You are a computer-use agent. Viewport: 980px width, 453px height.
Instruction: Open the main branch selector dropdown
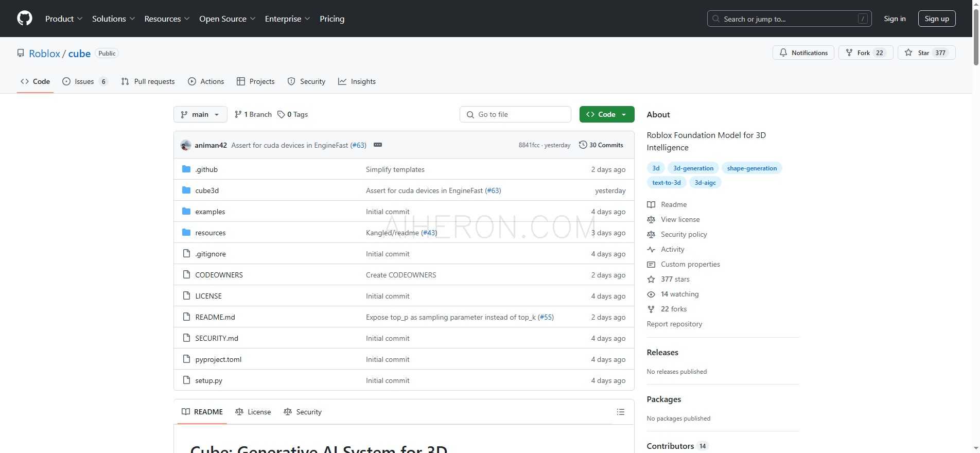[200, 114]
